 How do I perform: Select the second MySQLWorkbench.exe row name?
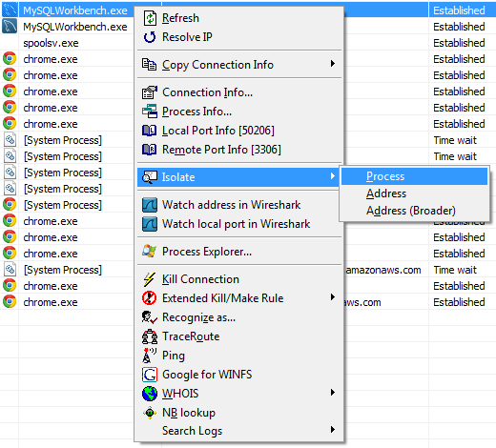coord(75,27)
